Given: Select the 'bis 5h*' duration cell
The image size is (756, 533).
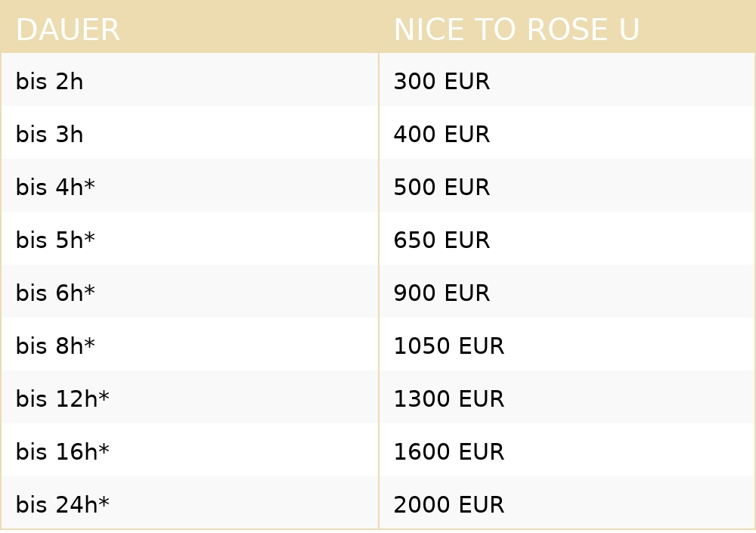Looking at the screenshot, I should point(55,240).
